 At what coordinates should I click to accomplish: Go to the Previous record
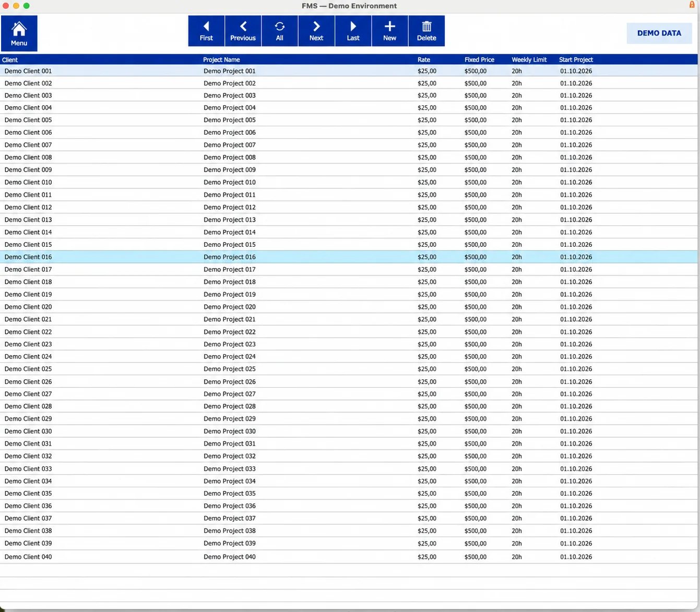pyautogui.click(x=243, y=31)
